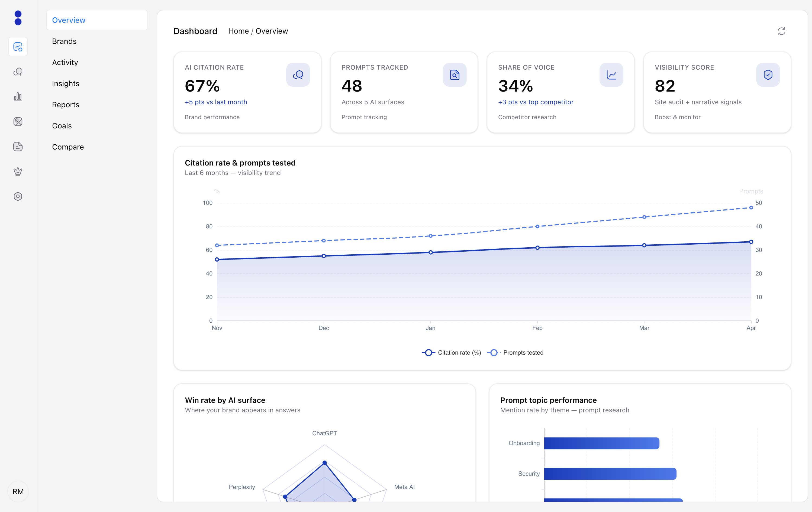Viewport: 812px width, 512px height.
Task: Click the RM user avatar
Action: [18, 491]
